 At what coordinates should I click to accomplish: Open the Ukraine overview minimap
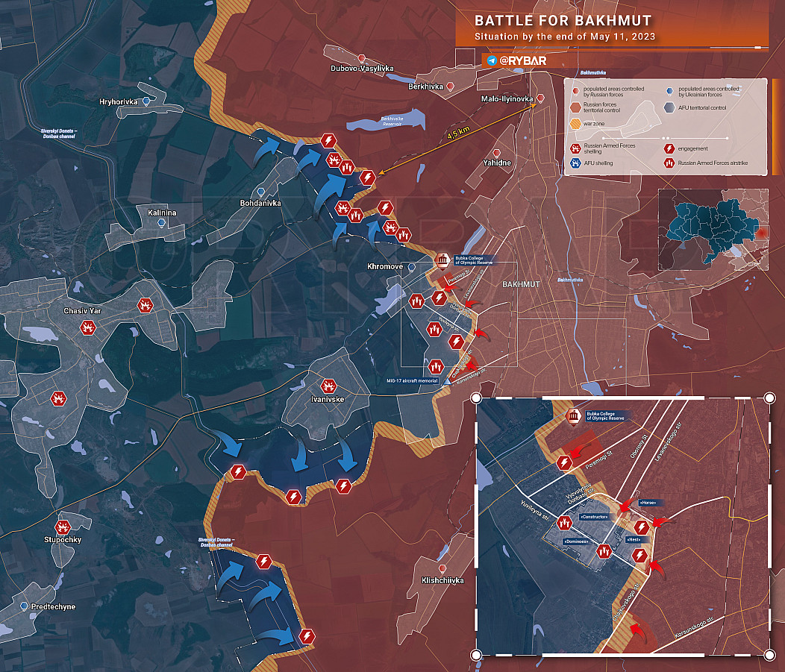(x=712, y=229)
